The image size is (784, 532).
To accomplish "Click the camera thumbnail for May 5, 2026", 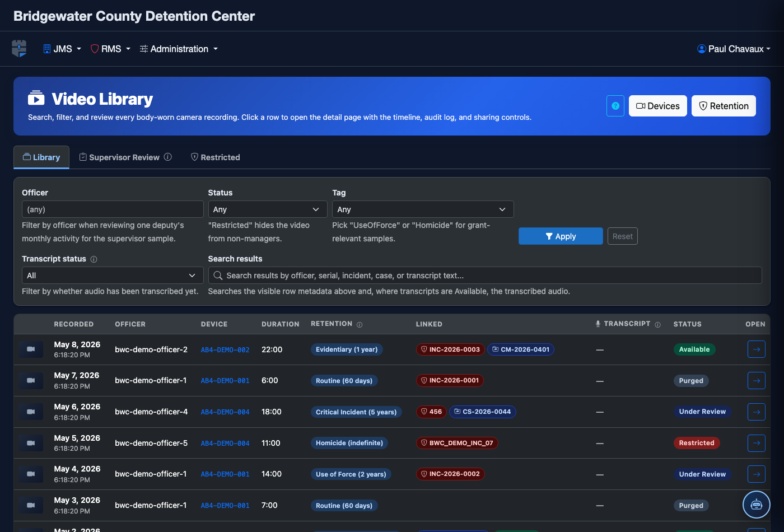I will point(31,443).
